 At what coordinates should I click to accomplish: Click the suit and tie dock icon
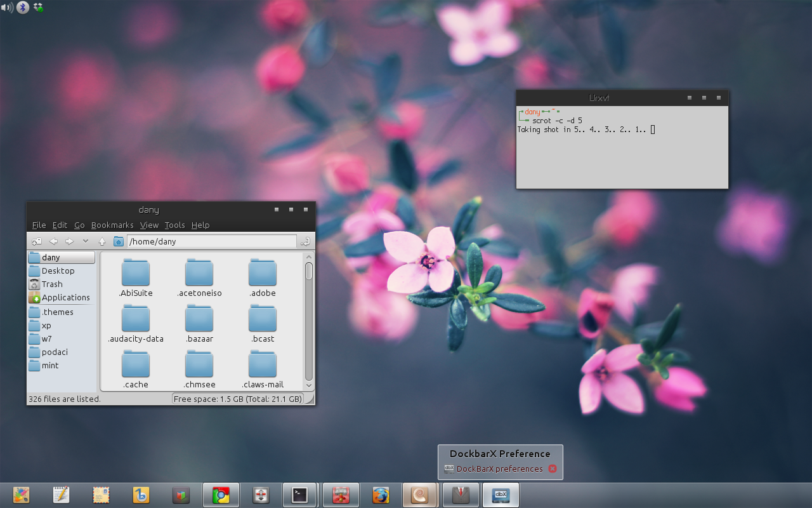coord(461,495)
